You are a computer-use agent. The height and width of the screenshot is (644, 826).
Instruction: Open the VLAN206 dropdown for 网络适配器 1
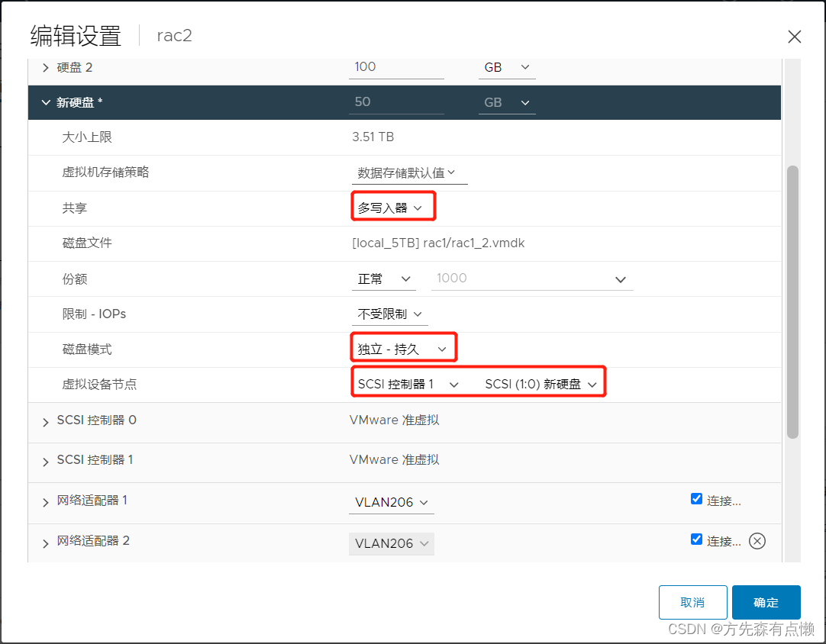coord(391,502)
